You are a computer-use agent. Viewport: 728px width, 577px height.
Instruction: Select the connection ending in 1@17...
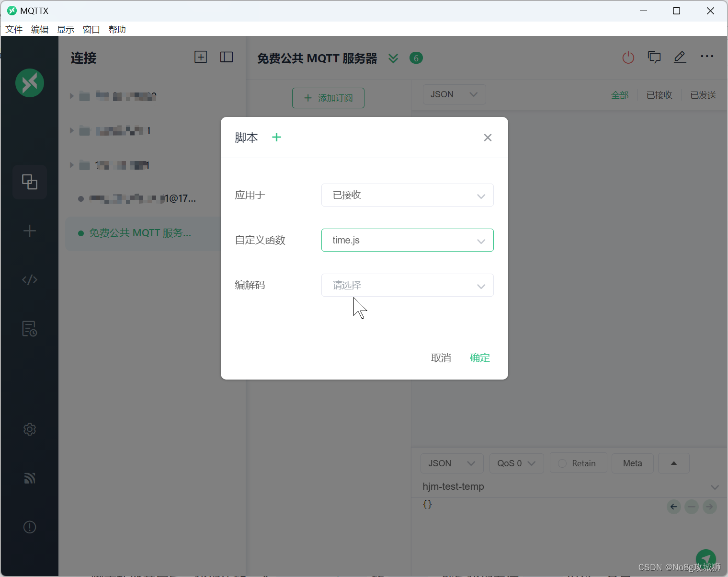coord(143,198)
